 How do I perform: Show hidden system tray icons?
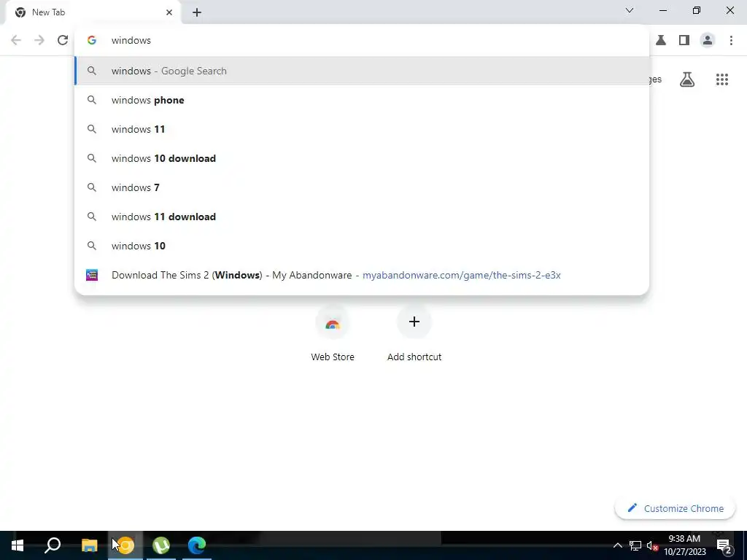pos(617,545)
